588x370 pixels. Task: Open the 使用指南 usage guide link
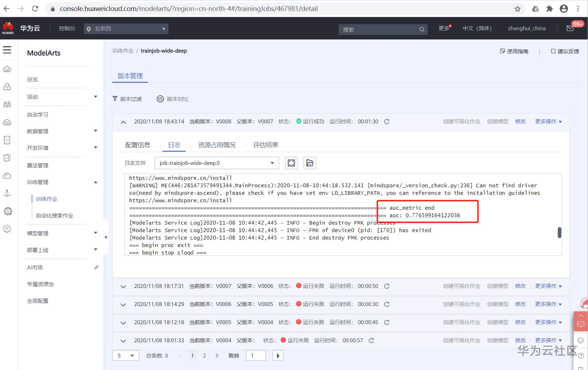pyautogui.click(x=514, y=51)
